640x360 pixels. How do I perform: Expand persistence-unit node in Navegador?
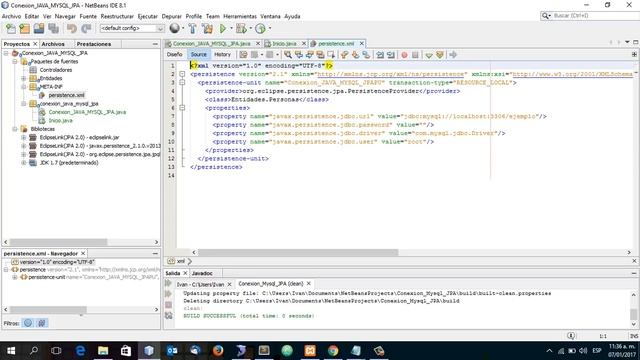point(15,277)
